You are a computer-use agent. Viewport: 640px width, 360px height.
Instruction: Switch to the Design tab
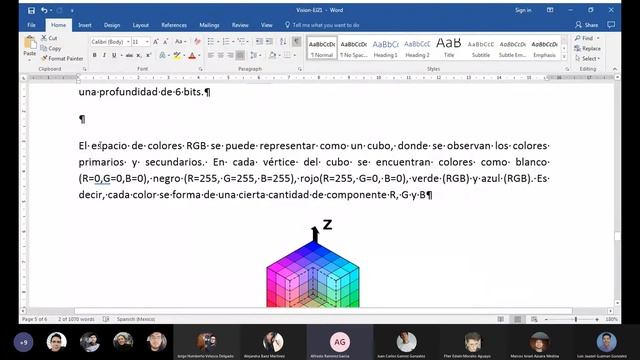pyautogui.click(x=112, y=25)
